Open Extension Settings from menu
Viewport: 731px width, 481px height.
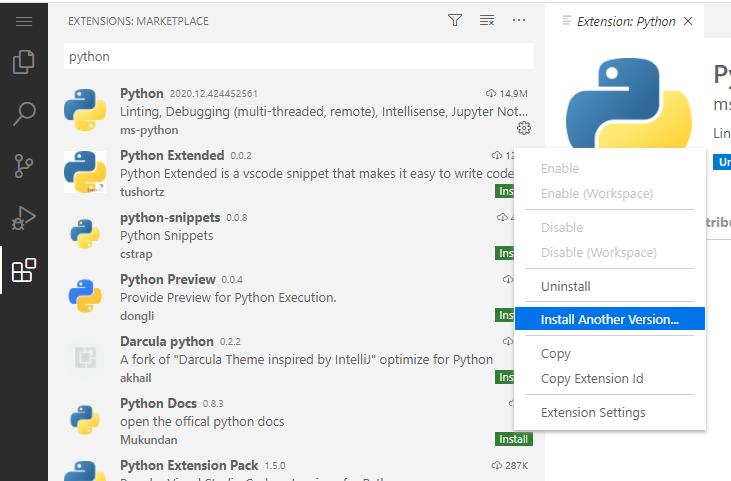[610, 412]
